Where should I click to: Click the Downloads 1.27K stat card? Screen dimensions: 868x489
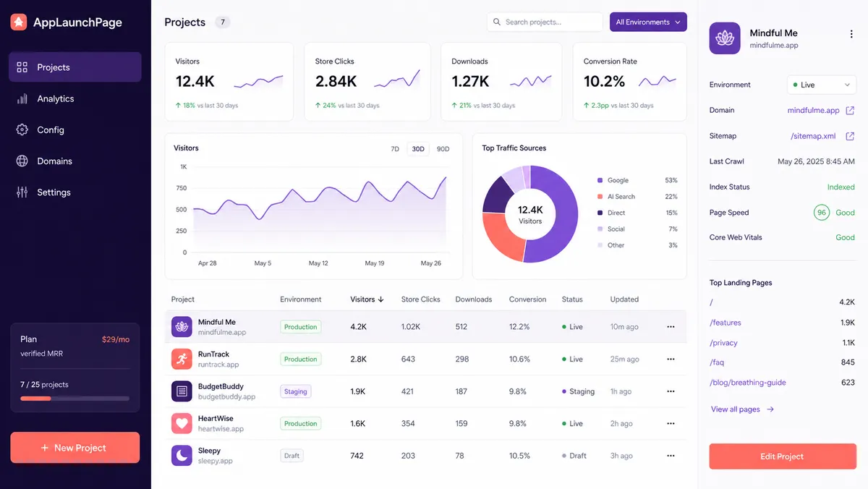click(x=501, y=82)
